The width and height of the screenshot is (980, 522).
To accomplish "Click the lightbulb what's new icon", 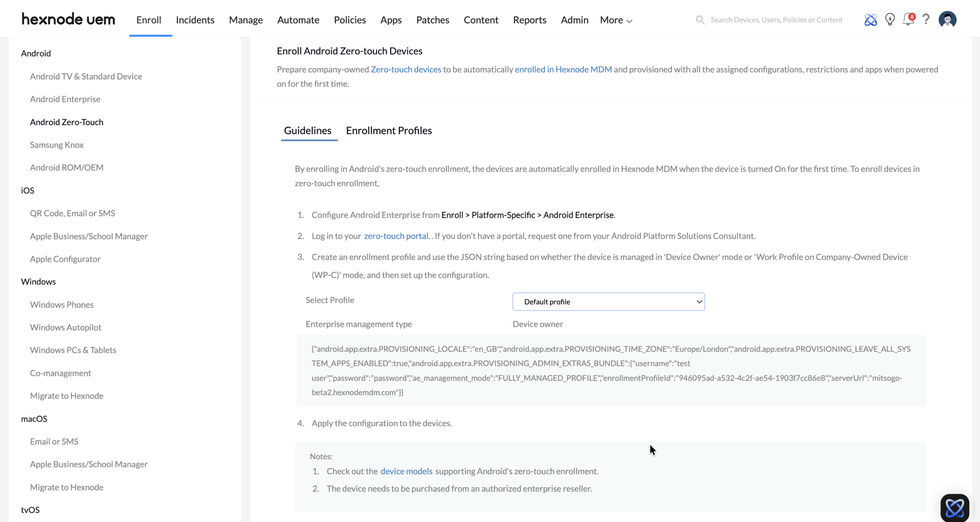I will 890,20.
